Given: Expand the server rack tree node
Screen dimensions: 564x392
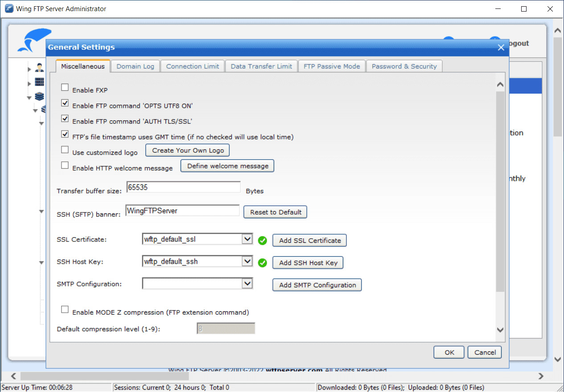Looking at the screenshot, I should [29, 83].
